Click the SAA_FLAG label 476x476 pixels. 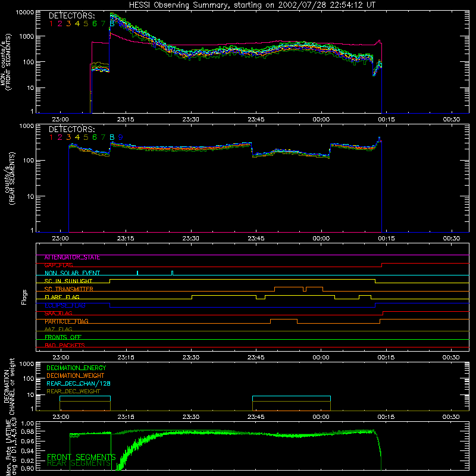58,314
